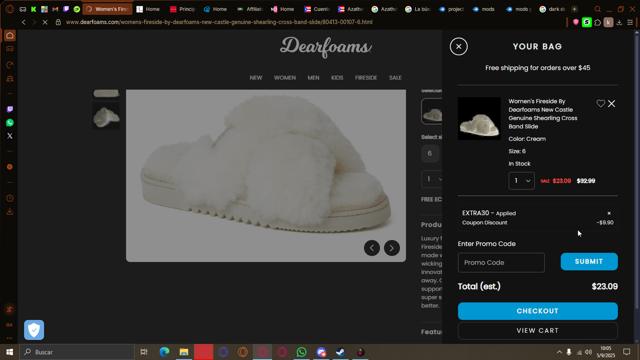
Task: Open the green S extension icon
Action: click(x=587, y=22)
